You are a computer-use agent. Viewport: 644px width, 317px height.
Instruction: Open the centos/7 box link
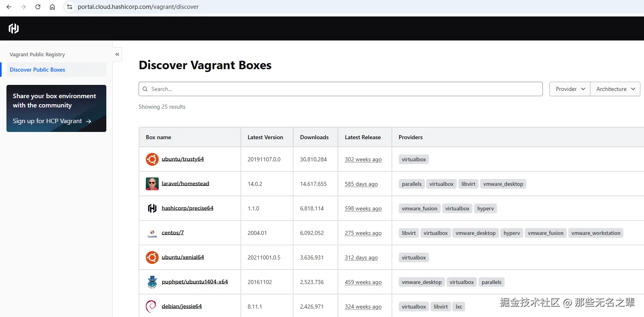click(173, 233)
